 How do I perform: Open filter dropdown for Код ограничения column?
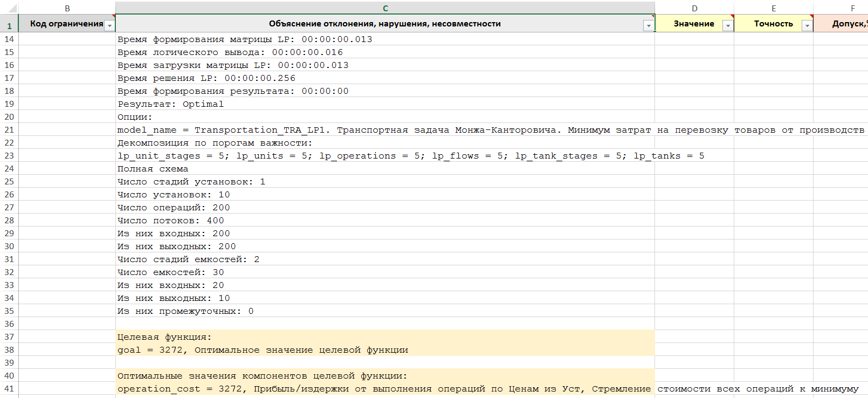click(109, 26)
